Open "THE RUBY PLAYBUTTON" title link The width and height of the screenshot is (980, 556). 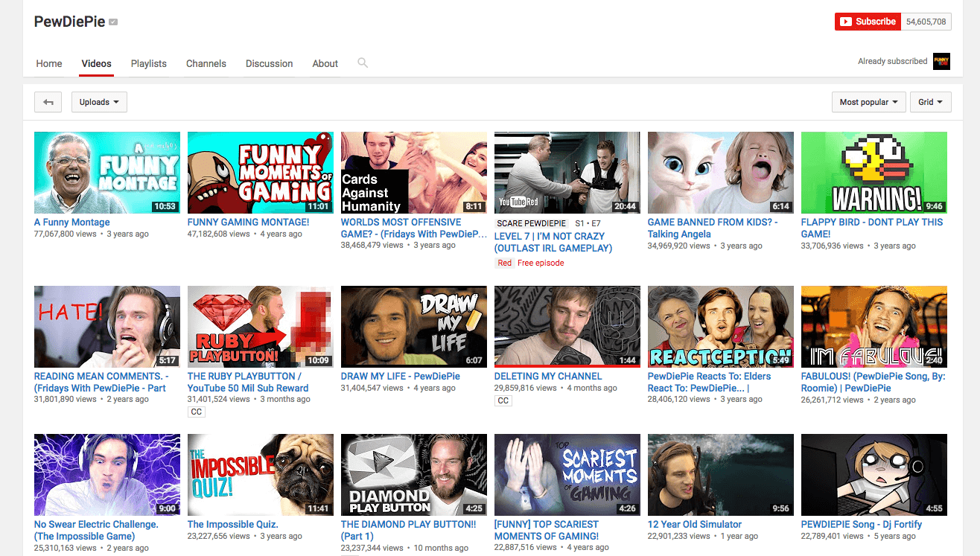coord(248,382)
